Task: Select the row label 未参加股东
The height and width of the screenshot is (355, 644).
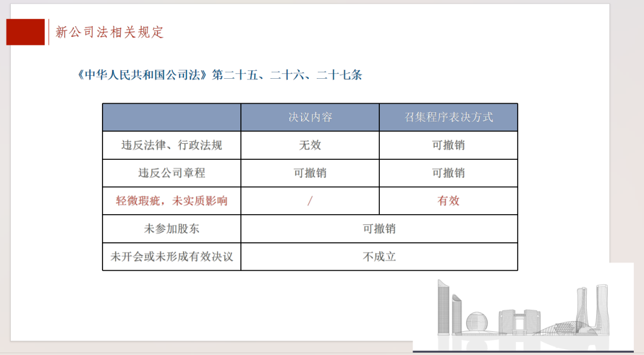Action: (172, 229)
